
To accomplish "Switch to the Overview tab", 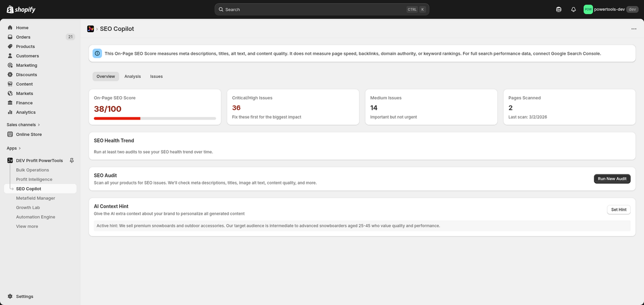I will click(x=106, y=76).
